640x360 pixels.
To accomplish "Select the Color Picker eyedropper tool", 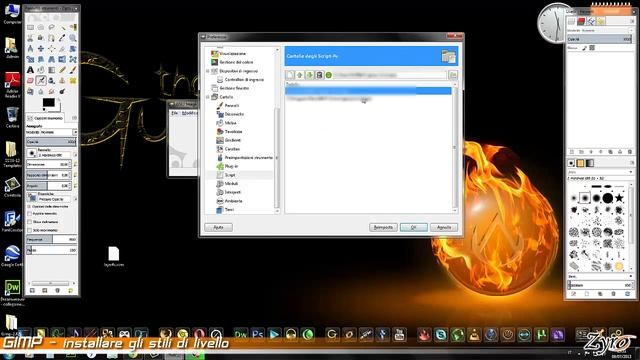I will pyautogui.click(x=62, y=38).
